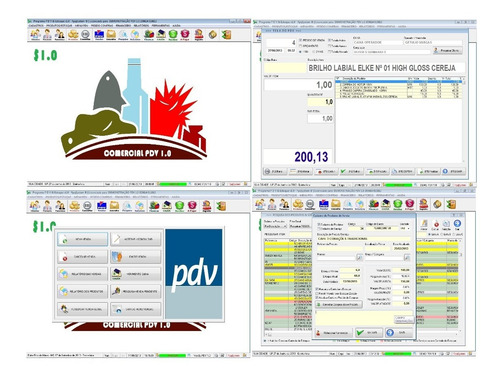This screenshot has height=378, width=500.
Task: Click the blue arrow exit button in the product dialog
Action: pyautogui.click(x=399, y=333)
